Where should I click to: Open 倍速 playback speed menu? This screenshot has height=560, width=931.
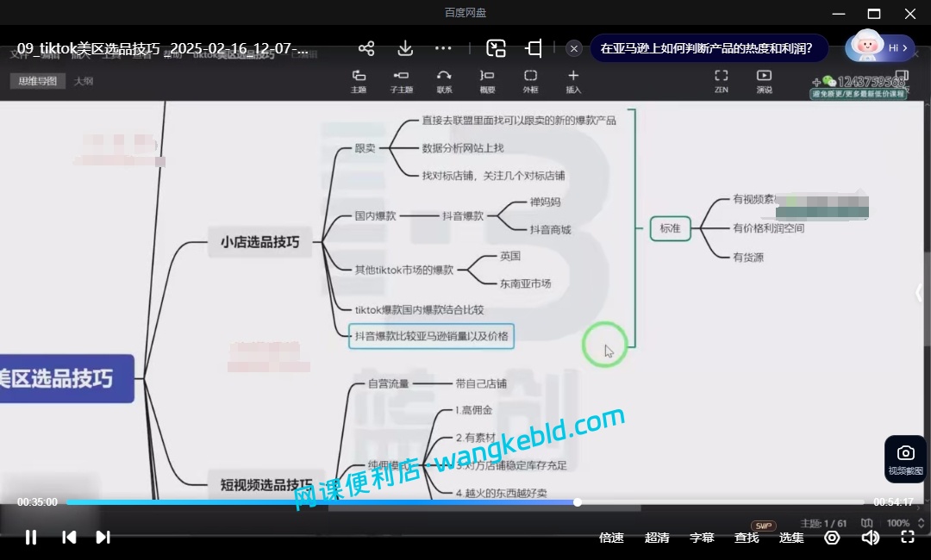tap(611, 538)
